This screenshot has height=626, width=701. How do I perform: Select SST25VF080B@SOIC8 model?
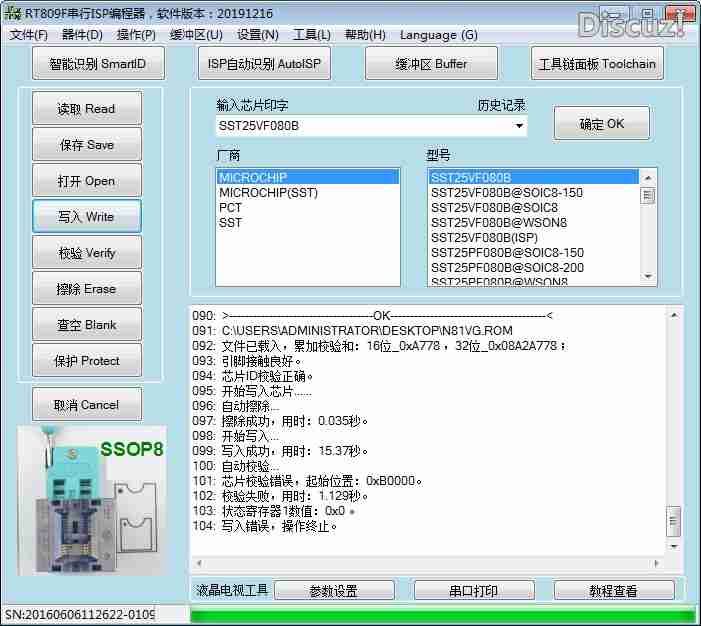[534, 207]
